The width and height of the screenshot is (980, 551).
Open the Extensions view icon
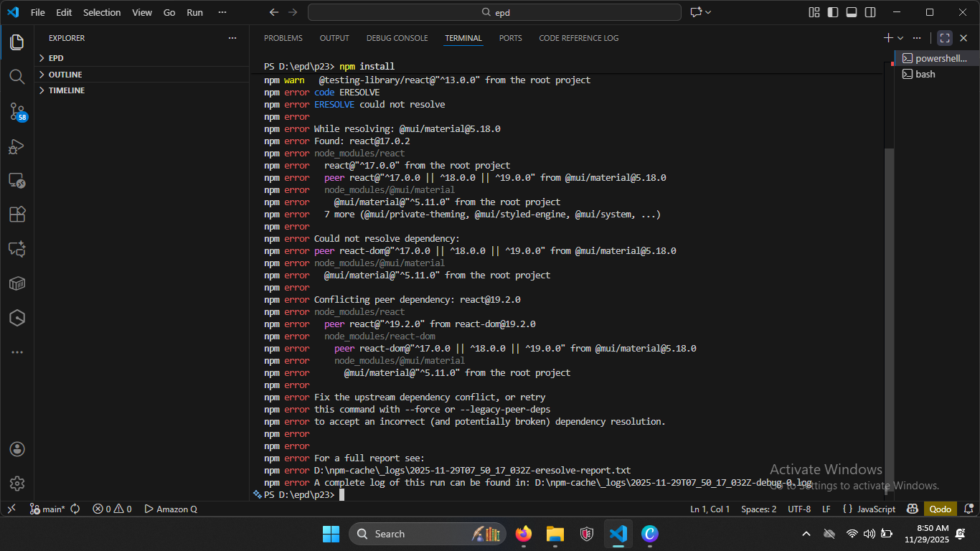[17, 213]
